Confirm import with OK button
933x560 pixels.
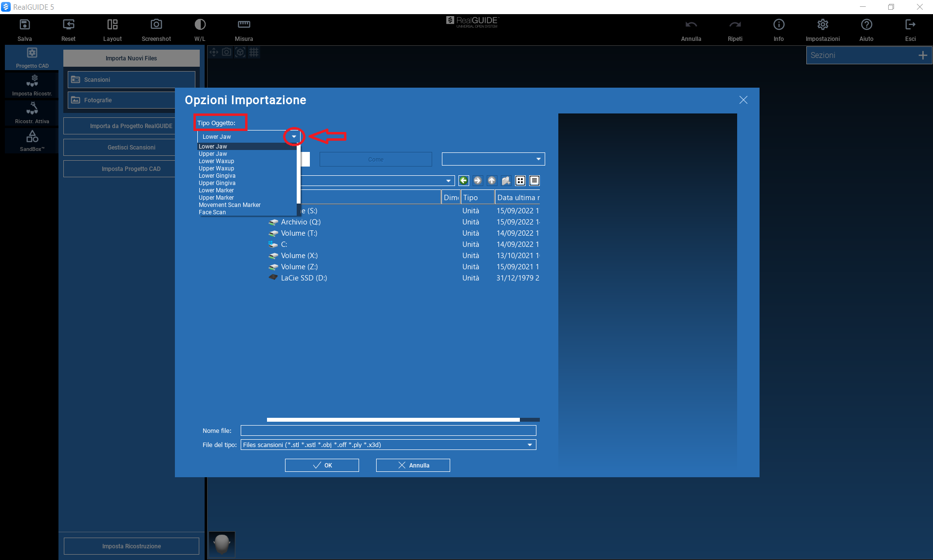322,465
